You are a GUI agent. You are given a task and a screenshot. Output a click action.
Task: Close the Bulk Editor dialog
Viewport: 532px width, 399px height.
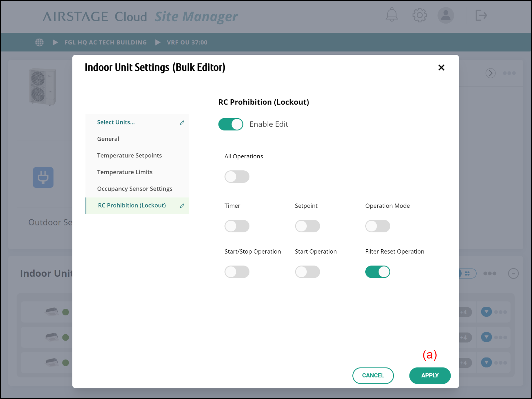[441, 68]
